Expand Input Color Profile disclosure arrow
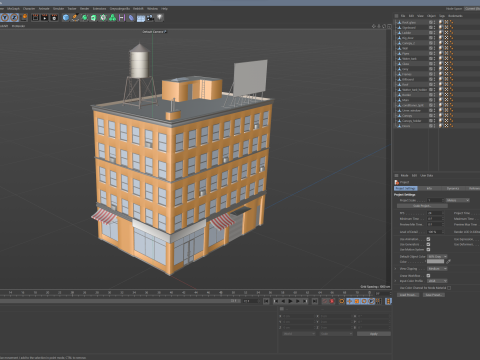480x360 pixels. [396, 281]
